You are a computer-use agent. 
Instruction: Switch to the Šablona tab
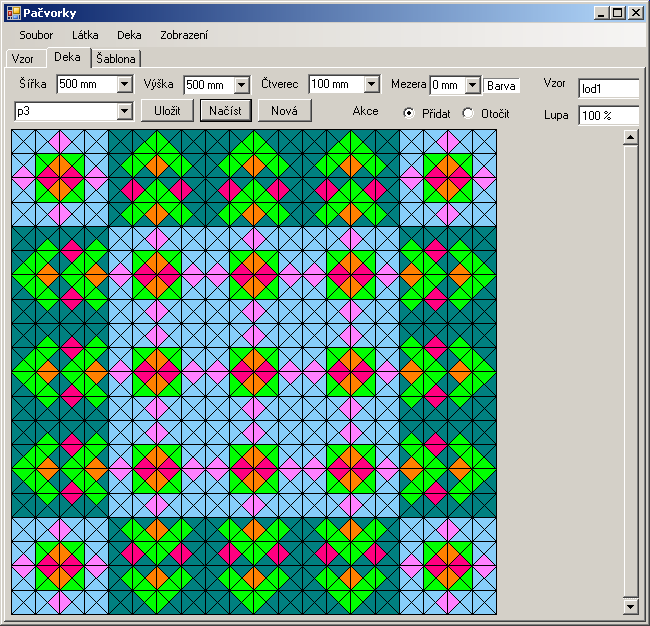(116, 59)
